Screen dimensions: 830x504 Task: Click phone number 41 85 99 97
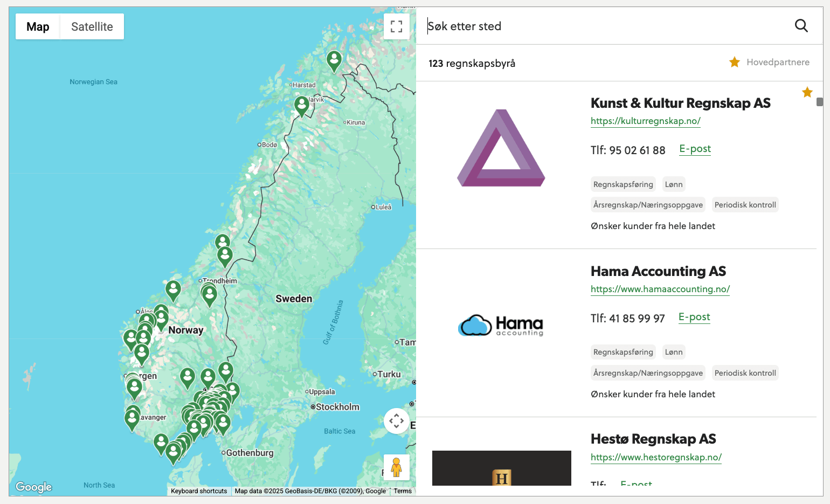[637, 319]
